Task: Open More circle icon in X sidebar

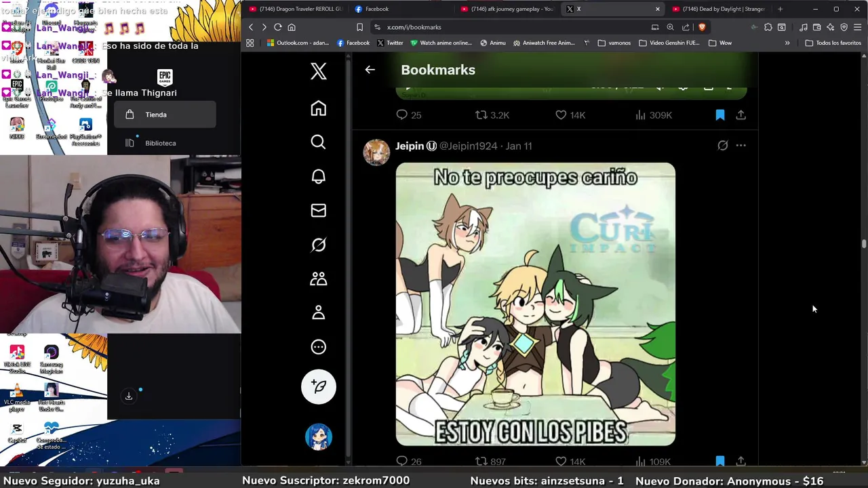Action: [318, 347]
